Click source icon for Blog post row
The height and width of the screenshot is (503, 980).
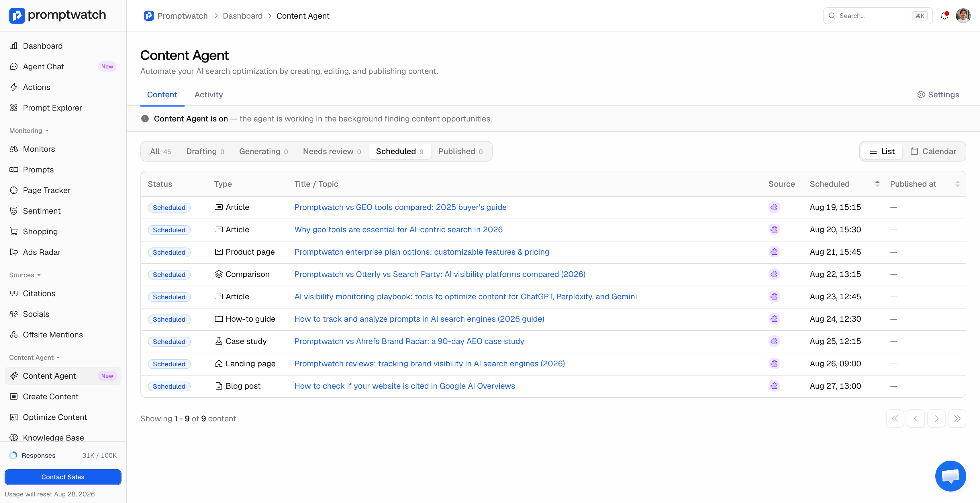(774, 386)
